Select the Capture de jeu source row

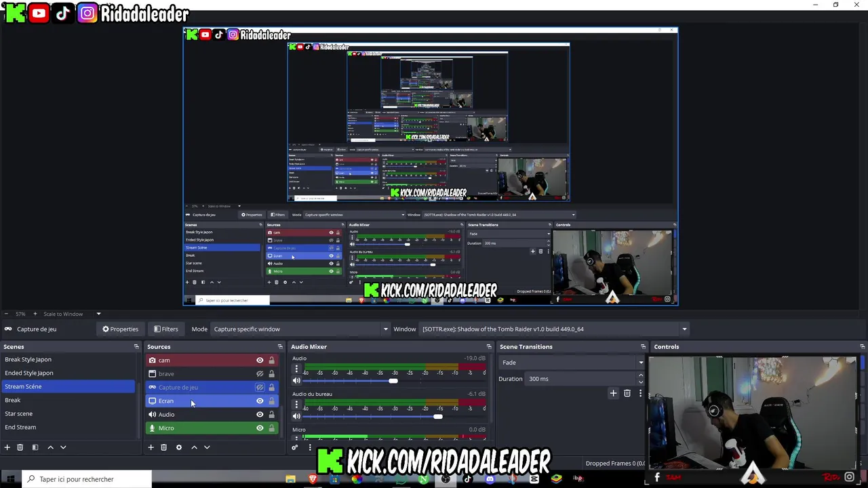212,387
